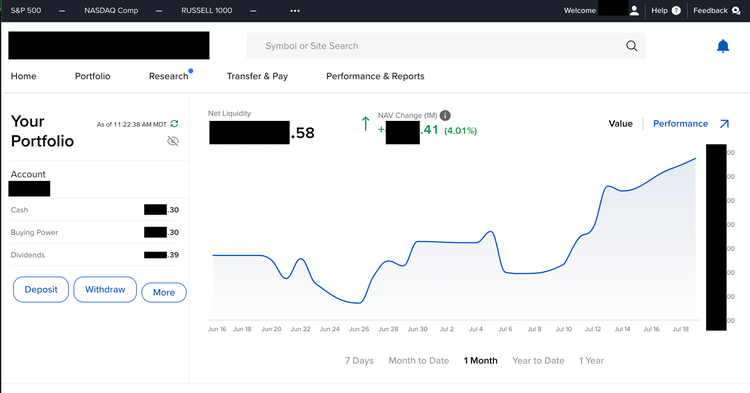750x393 pixels.
Task: Toggle hide portfolio values eye icon
Action: 173,141
